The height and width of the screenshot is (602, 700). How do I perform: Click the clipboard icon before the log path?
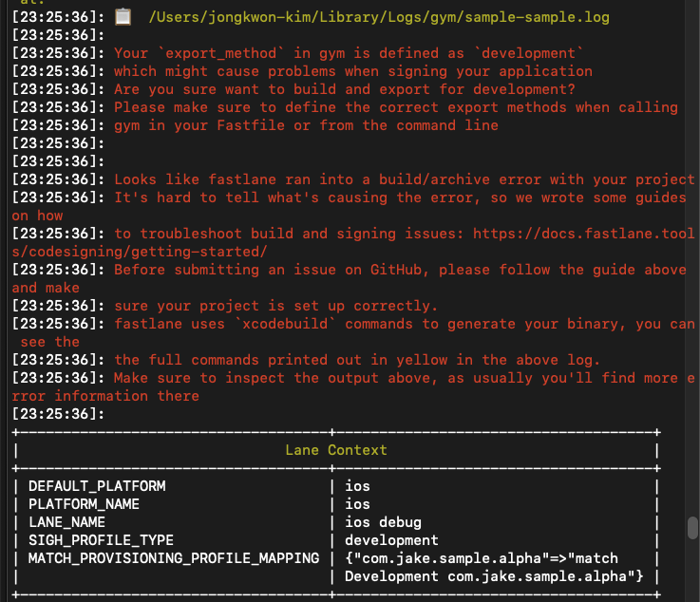point(123,17)
